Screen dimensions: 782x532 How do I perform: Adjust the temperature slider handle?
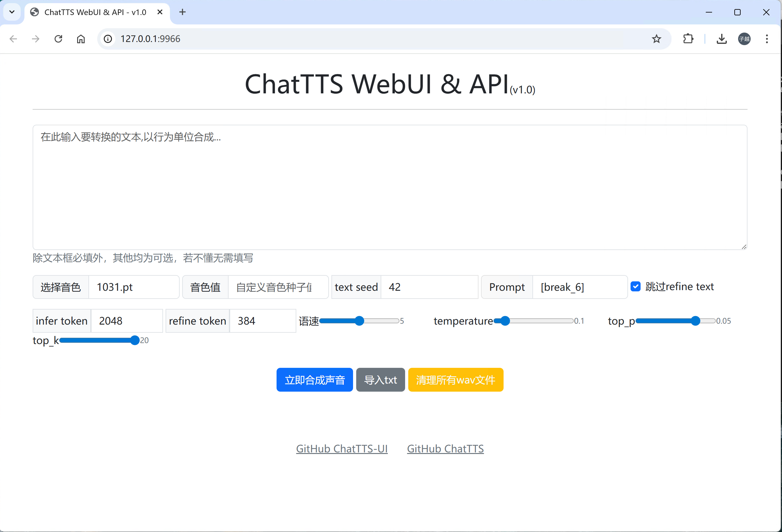505,321
